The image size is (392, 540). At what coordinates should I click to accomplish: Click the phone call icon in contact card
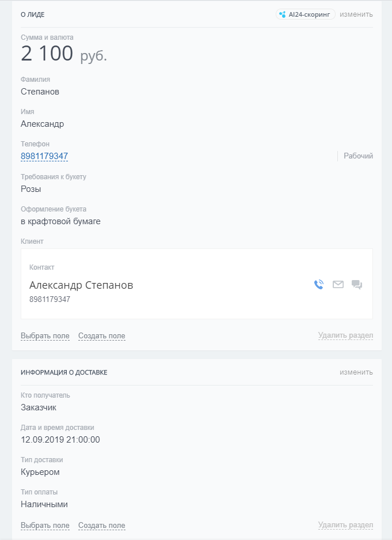319,284
